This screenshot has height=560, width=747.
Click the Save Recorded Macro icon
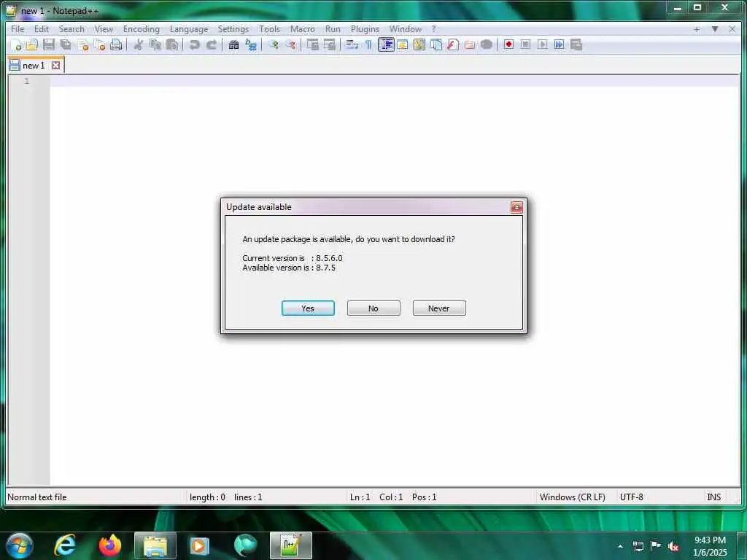coord(576,44)
